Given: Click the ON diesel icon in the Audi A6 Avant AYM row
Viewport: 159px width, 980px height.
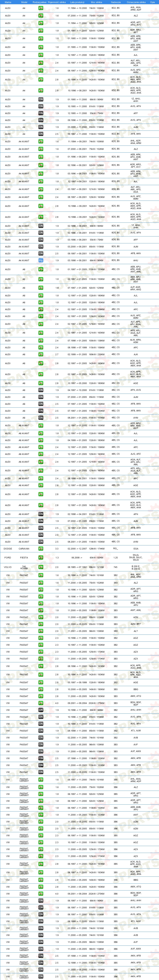Looking at the screenshot, I should 41,542.
